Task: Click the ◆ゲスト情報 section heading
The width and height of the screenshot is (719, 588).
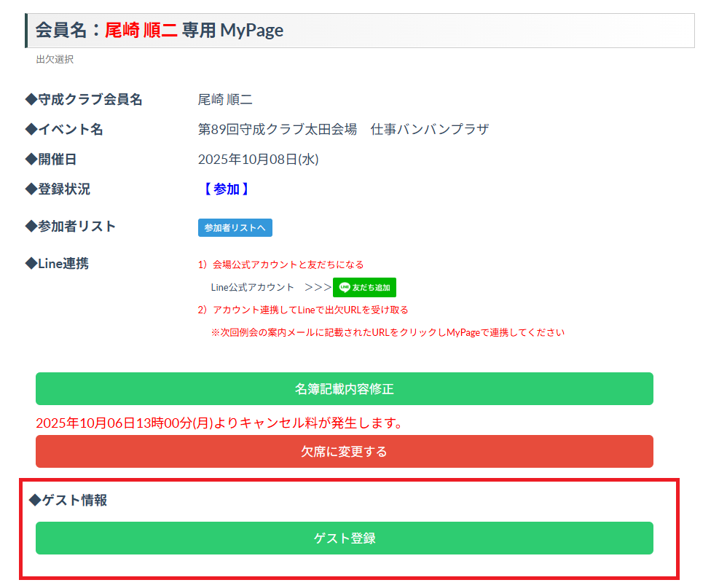Action: pyautogui.click(x=68, y=501)
